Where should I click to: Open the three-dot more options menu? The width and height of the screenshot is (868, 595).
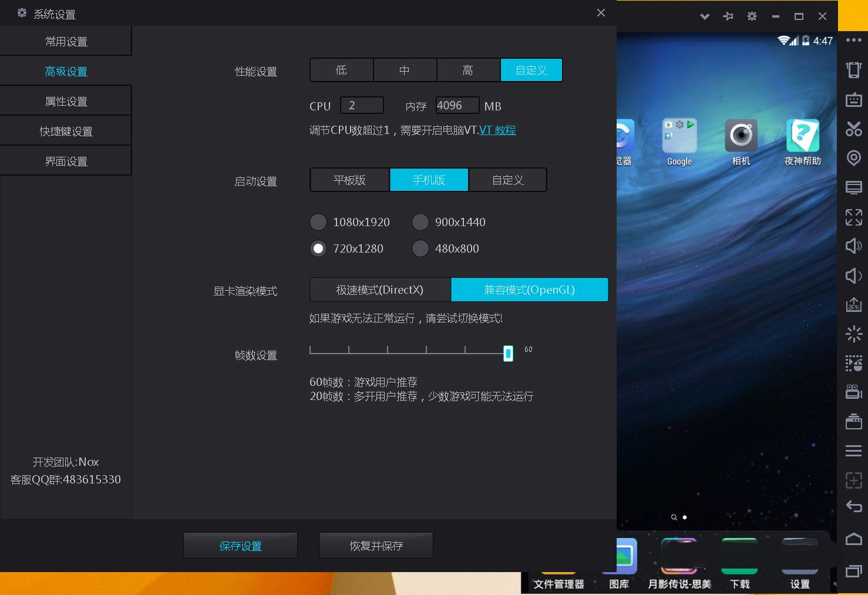point(853,40)
